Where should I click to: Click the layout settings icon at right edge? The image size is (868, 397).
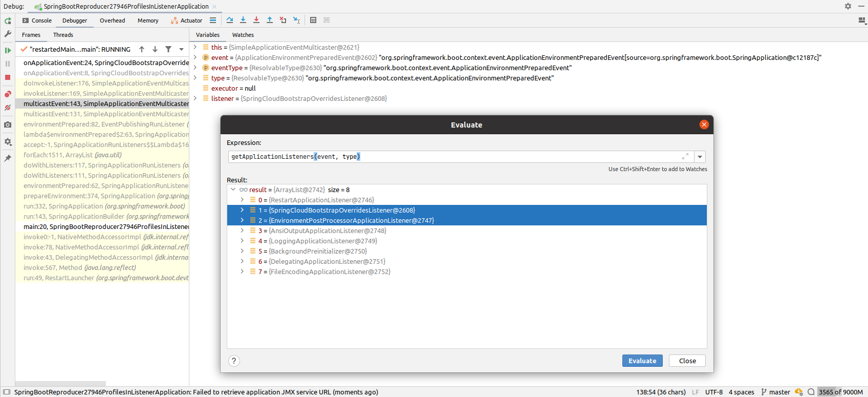[x=862, y=20]
